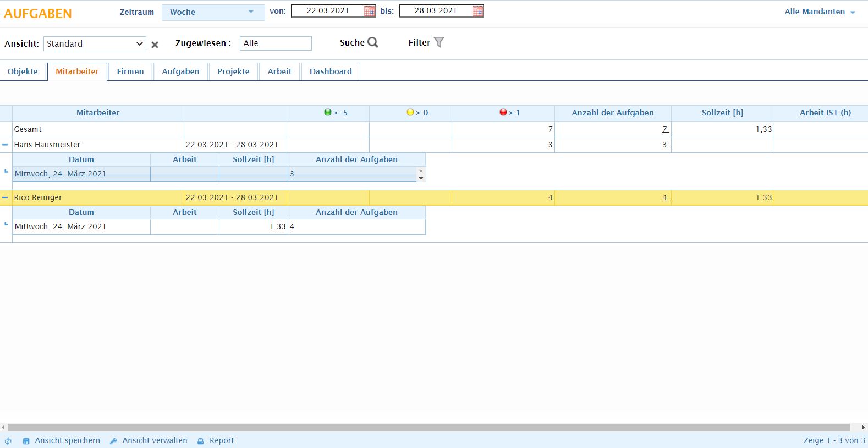Select the Gesamt row

click(434, 129)
